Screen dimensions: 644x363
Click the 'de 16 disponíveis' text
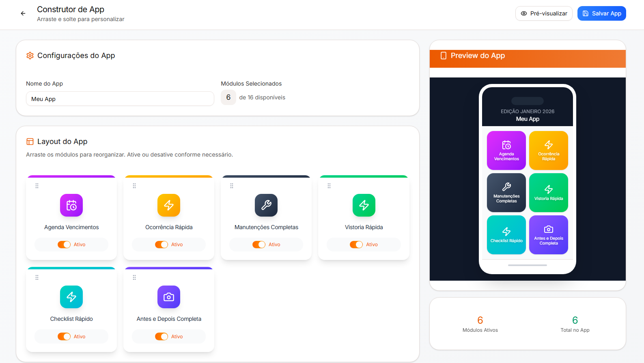point(262,97)
